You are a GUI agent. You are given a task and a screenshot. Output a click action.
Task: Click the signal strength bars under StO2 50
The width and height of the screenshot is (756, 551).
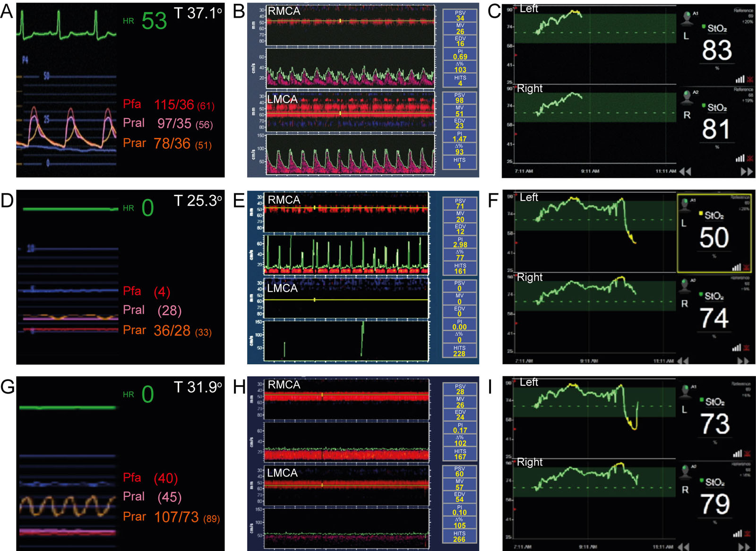tap(737, 267)
